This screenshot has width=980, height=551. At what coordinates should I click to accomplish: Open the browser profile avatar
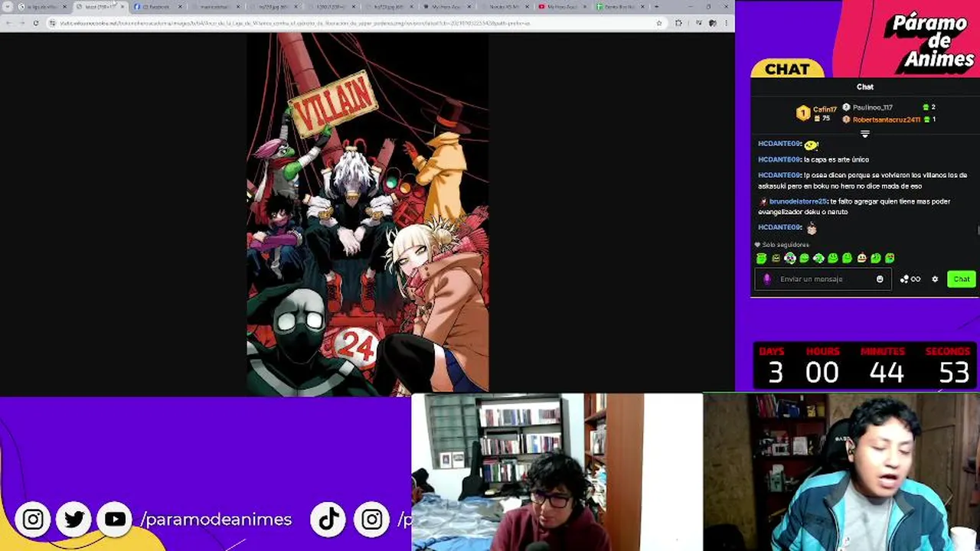712,23
